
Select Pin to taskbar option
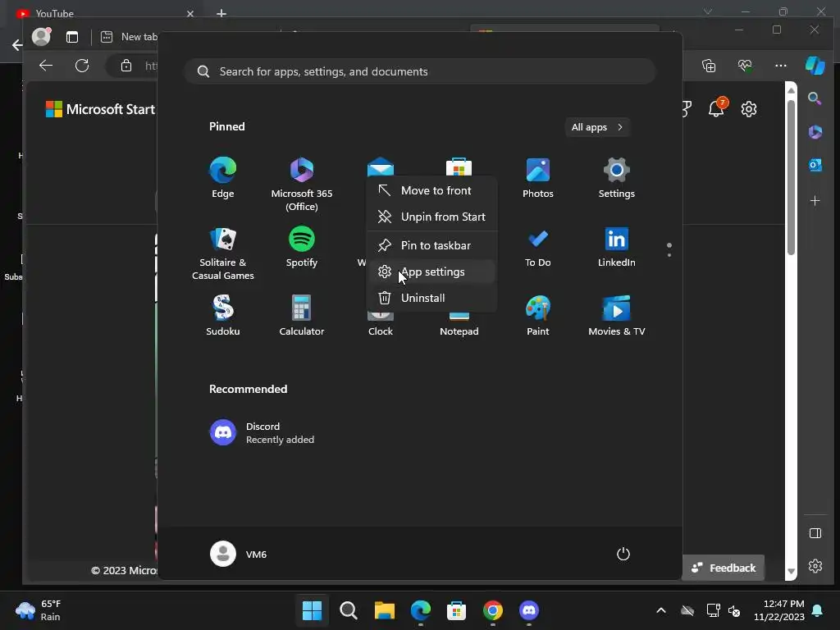(x=431, y=245)
